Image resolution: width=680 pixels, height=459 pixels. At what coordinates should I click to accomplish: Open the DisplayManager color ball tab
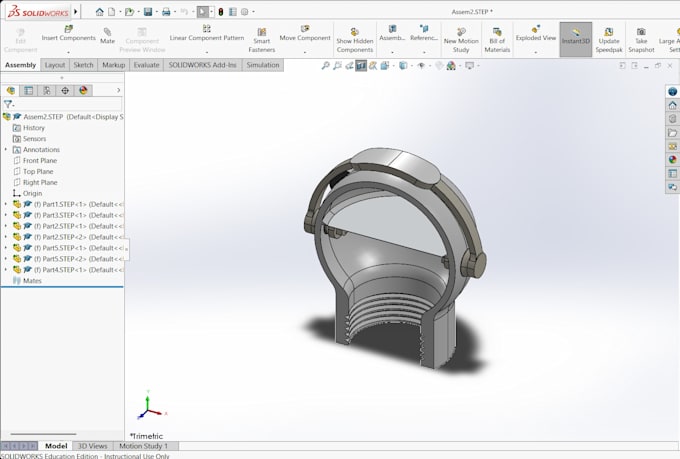pyautogui.click(x=83, y=90)
